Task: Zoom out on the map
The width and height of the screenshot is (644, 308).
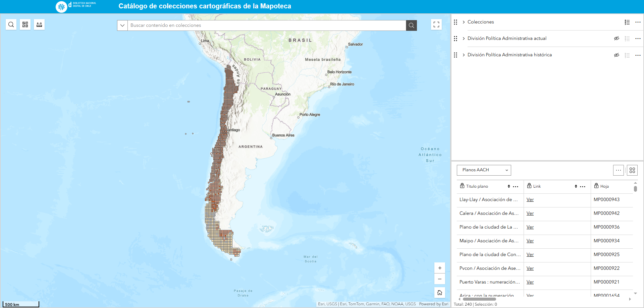Action: coord(439,279)
